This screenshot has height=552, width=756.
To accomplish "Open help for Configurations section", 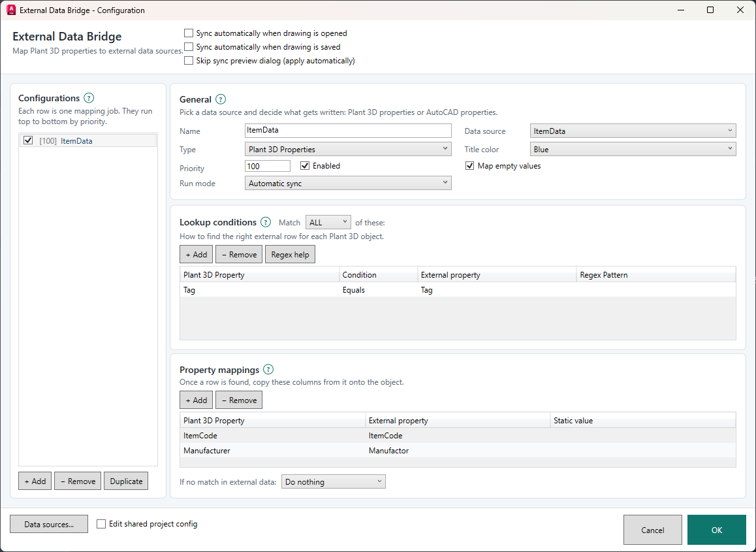I will point(89,98).
